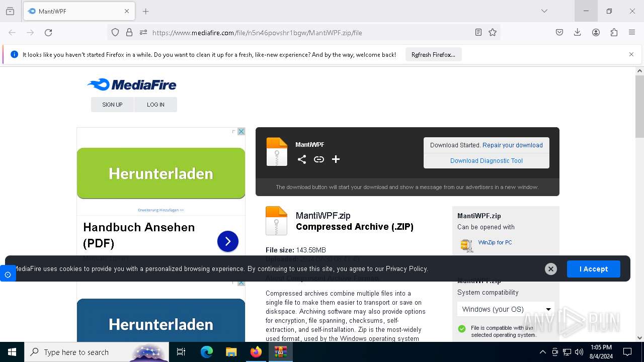Open the Firefox downloads panel
Viewport: 644px width, 362px height.
point(578,32)
